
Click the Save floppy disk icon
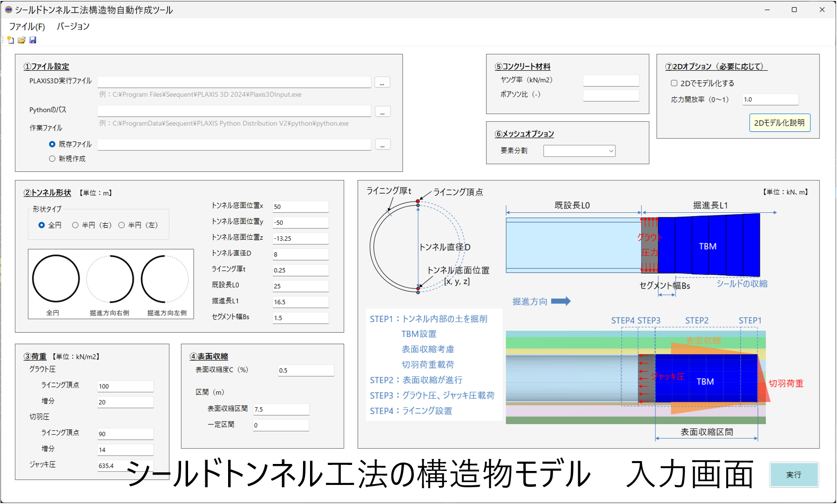click(x=33, y=40)
